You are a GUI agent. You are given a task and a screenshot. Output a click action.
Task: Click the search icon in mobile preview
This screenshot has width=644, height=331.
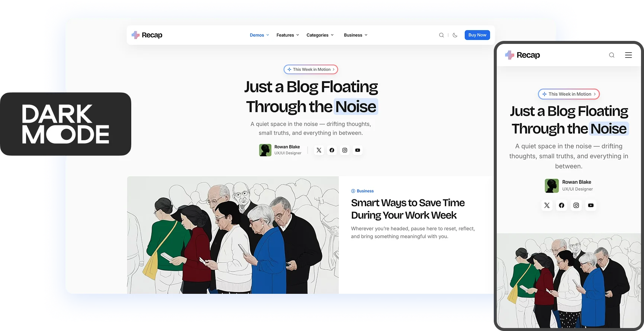(x=612, y=55)
